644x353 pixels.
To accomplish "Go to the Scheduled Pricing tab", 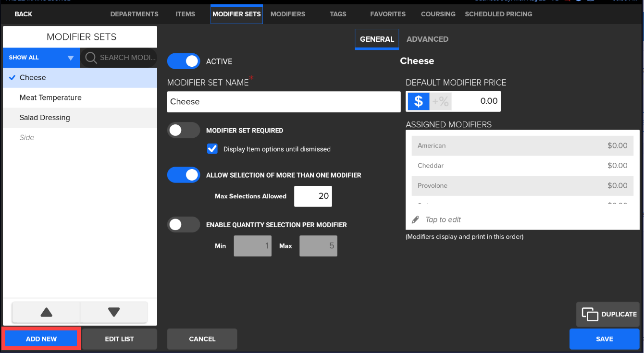I will [498, 14].
